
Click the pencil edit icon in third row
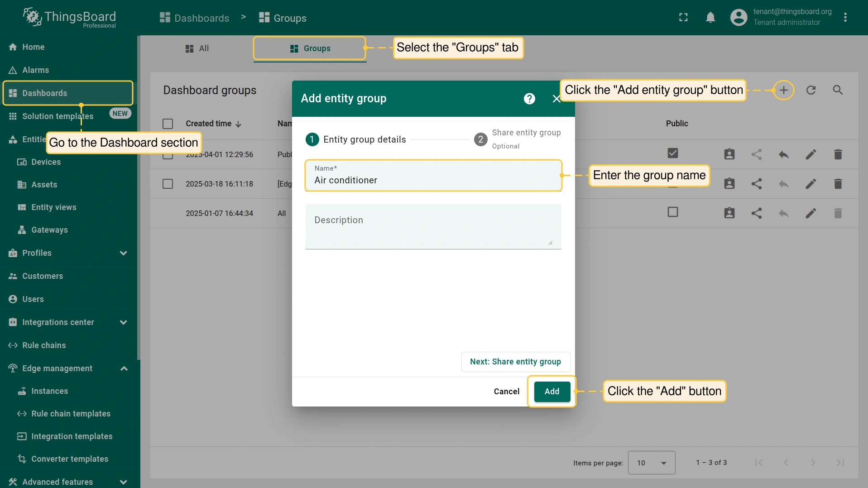point(810,213)
